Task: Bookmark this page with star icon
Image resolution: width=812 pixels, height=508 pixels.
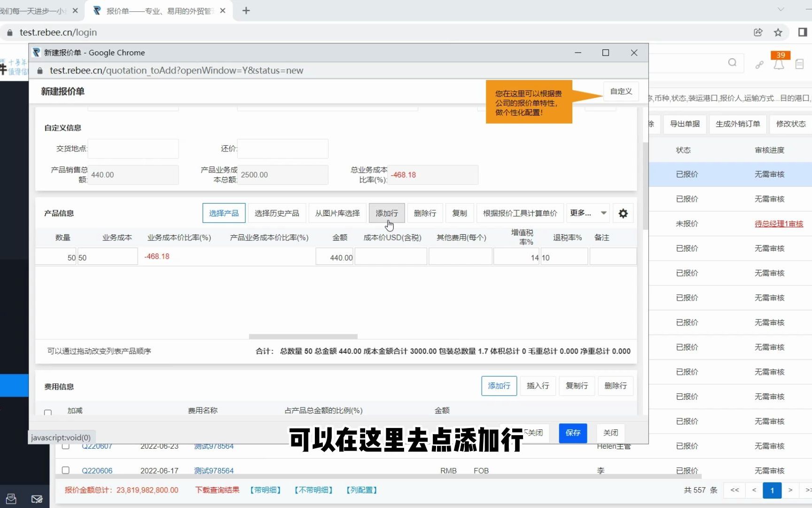Action: pyautogui.click(x=778, y=32)
